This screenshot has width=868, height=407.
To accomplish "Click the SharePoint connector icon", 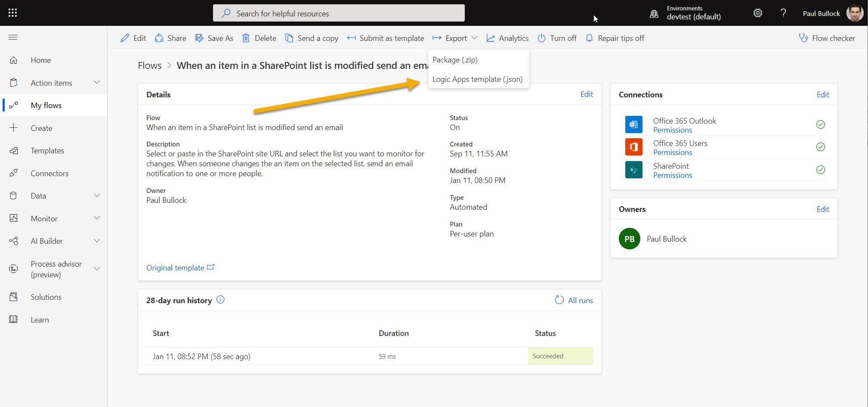I will (x=633, y=170).
